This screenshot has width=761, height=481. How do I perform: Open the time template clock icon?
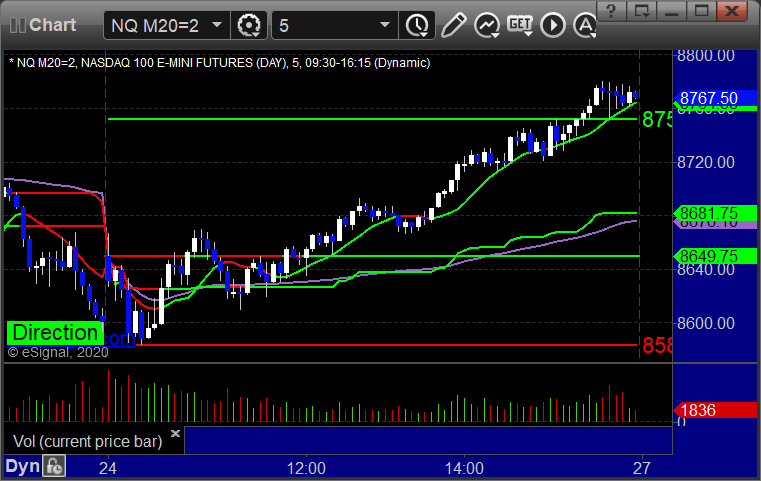click(417, 25)
